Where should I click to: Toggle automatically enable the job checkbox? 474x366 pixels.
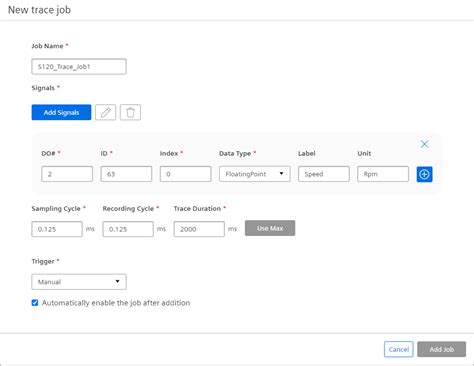point(35,303)
